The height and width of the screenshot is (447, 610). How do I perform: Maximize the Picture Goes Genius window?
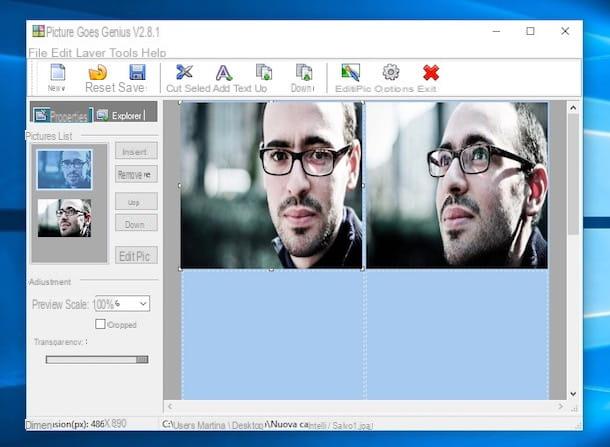[x=530, y=31]
